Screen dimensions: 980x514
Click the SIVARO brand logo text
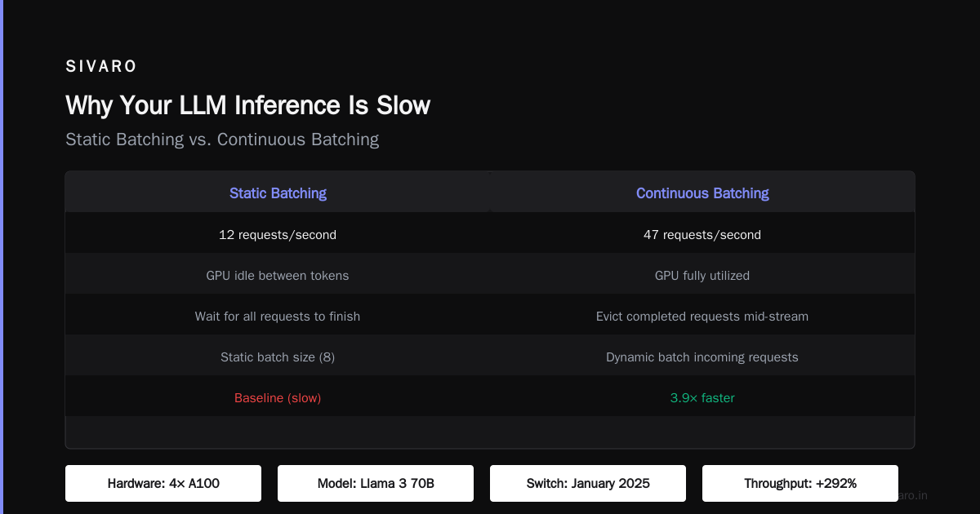click(101, 67)
